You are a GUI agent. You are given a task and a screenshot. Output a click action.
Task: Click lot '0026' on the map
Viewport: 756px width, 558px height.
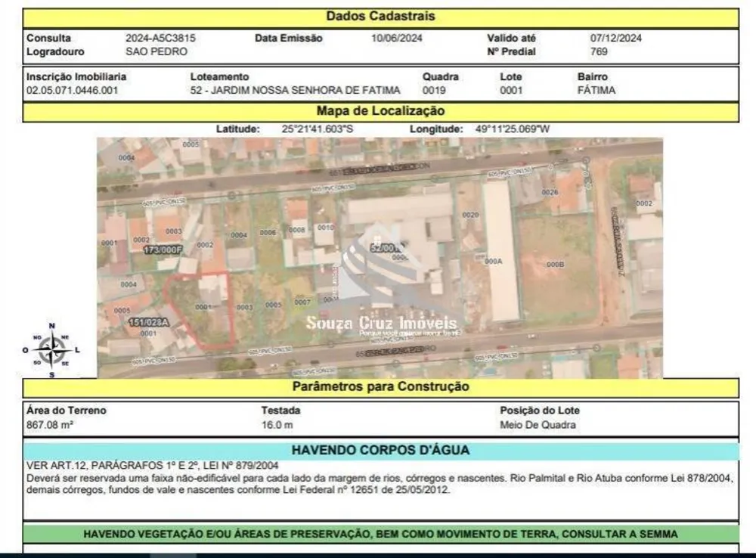550,192
